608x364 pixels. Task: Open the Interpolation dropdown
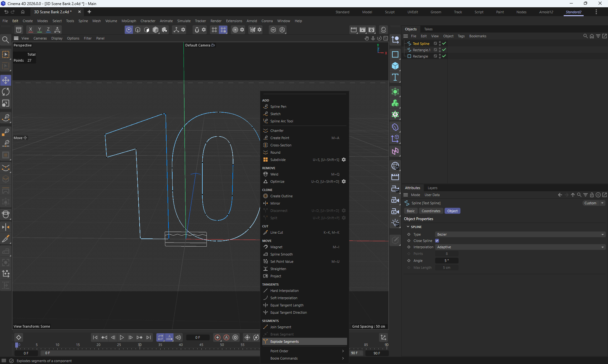coord(520,247)
